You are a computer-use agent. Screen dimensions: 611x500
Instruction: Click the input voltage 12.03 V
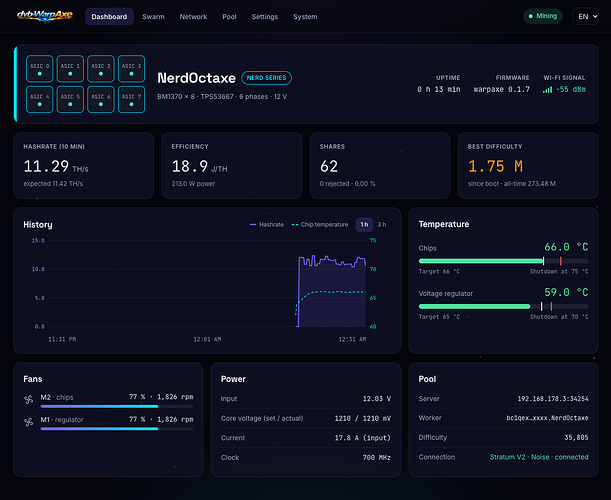(x=376, y=399)
